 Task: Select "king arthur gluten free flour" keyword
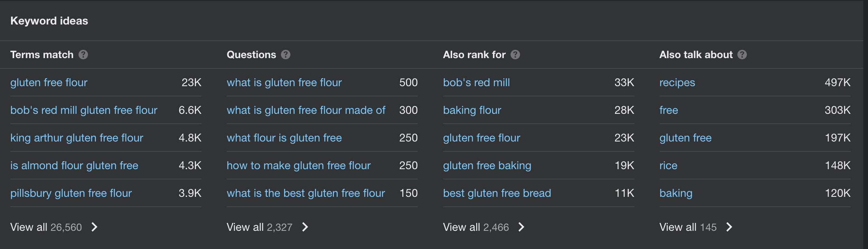[77, 138]
